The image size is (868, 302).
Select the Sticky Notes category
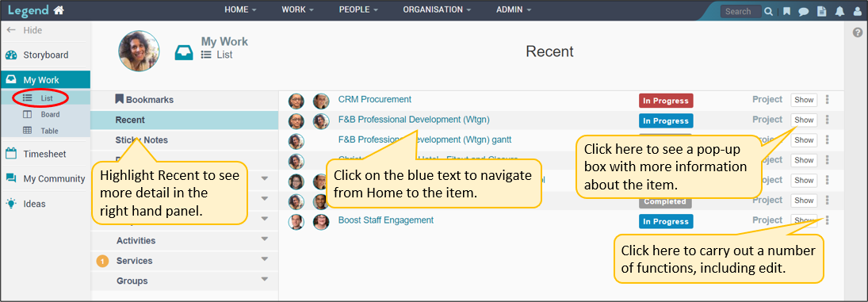tap(185, 140)
